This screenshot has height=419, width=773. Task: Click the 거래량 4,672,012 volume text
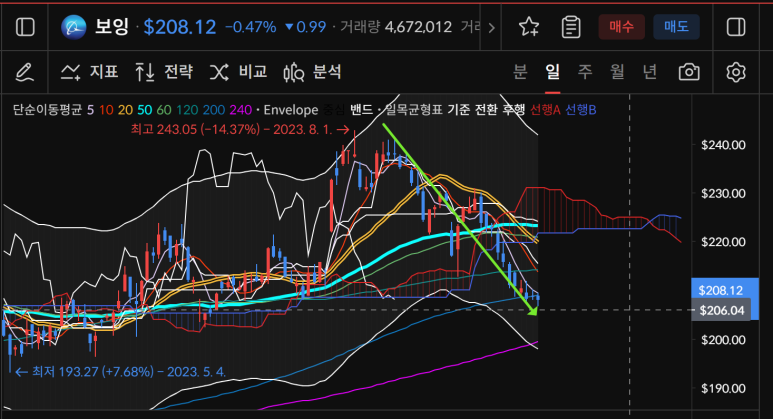click(x=396, y=27)
